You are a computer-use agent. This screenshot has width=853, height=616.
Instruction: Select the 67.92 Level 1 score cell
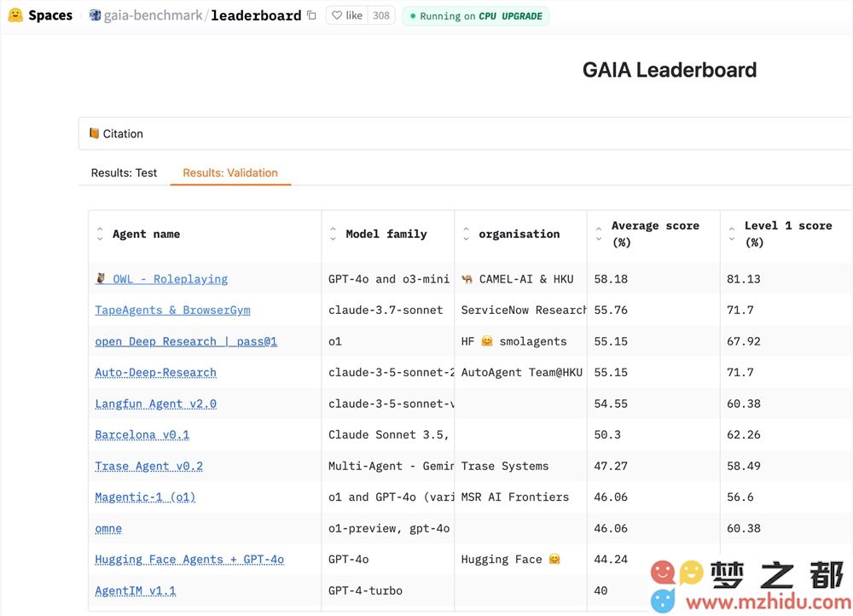click(x=786, y=341)
